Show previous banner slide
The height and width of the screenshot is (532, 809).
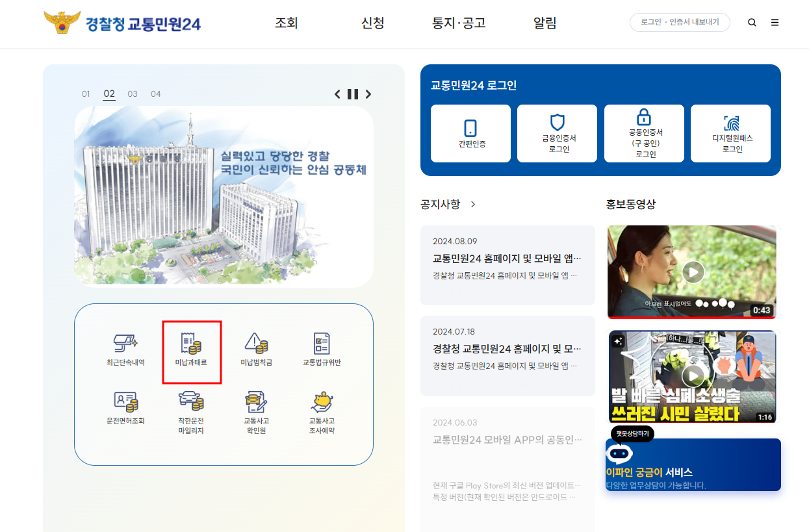(337, 94)
